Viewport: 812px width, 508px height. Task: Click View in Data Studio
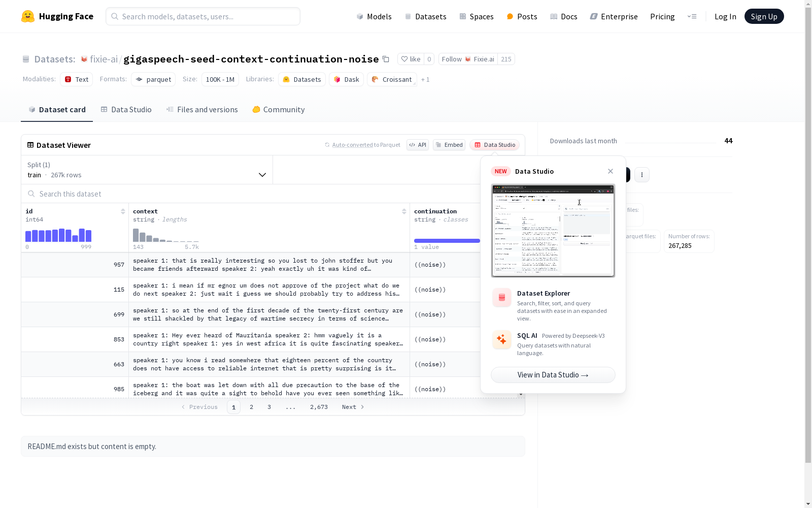click(553, 375)
